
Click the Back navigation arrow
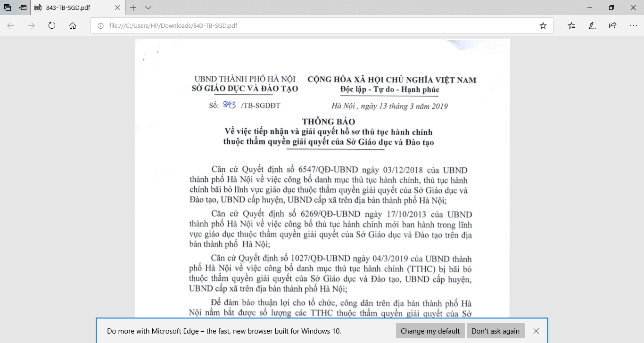coord(10,26)
